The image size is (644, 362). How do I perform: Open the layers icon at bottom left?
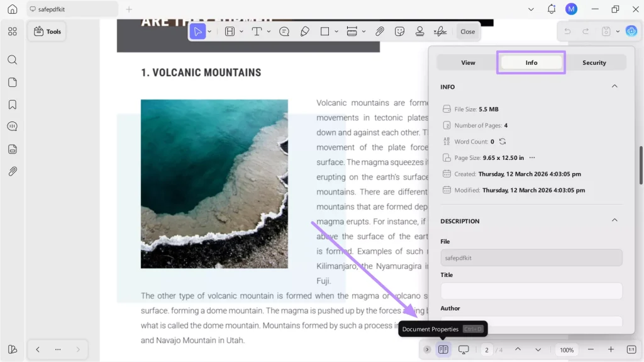pyautogui.click(x=13, y=349)
